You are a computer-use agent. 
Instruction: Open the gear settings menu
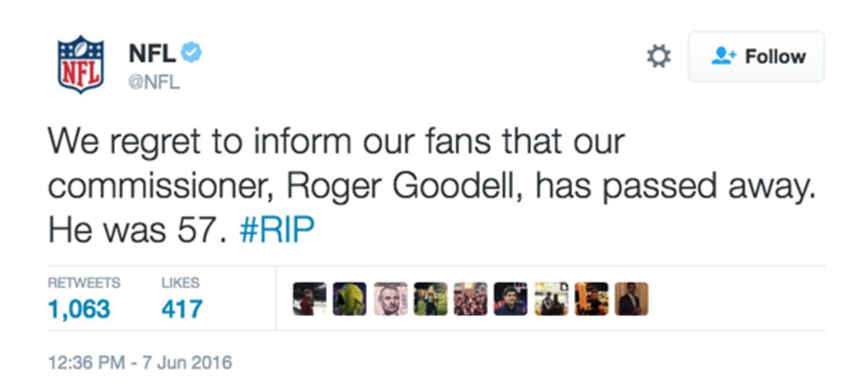click(x=658, y=56)
